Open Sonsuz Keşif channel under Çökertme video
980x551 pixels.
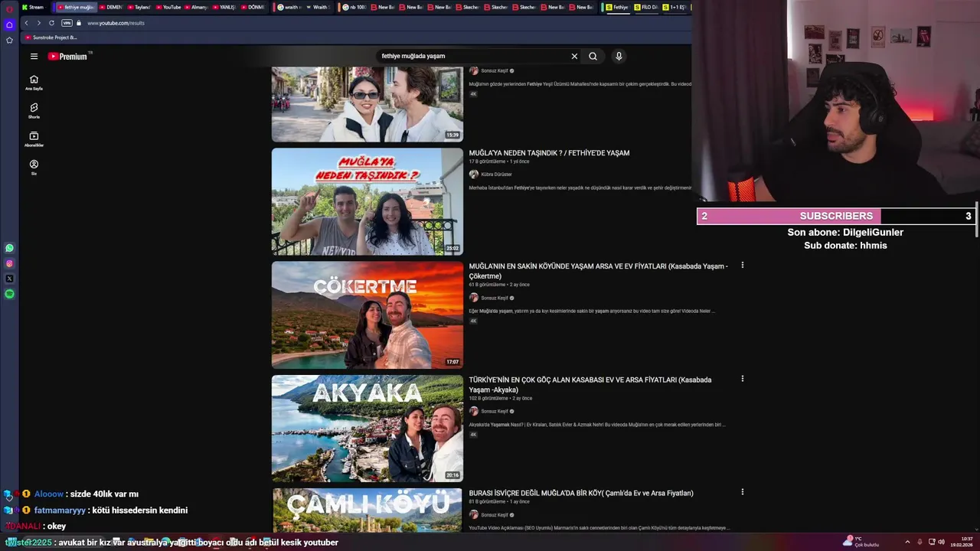(x=494, y=298)
